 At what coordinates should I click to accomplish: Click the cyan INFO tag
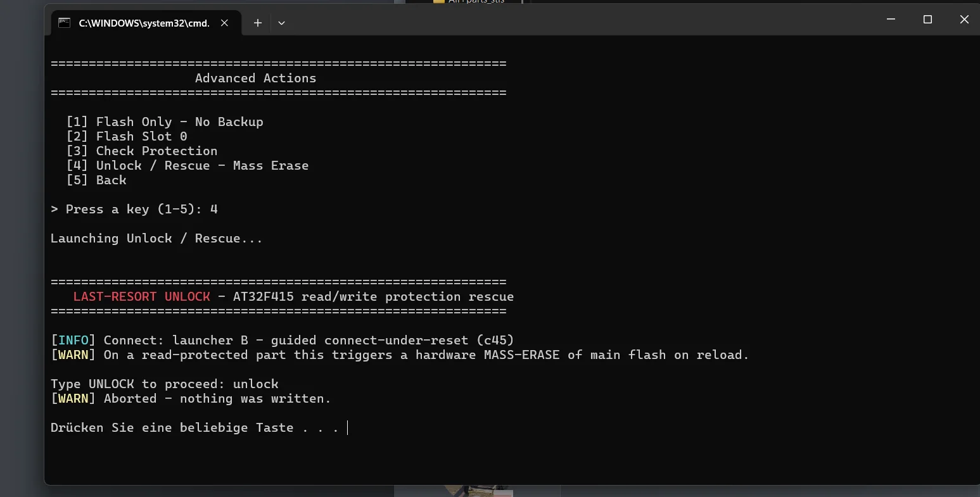point(73,340)
